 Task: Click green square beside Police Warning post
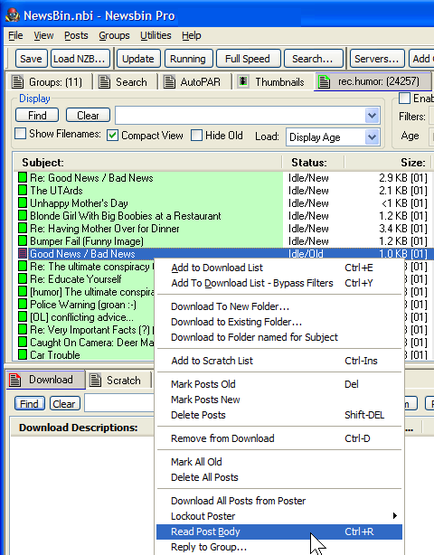click(x=22, y=304)
